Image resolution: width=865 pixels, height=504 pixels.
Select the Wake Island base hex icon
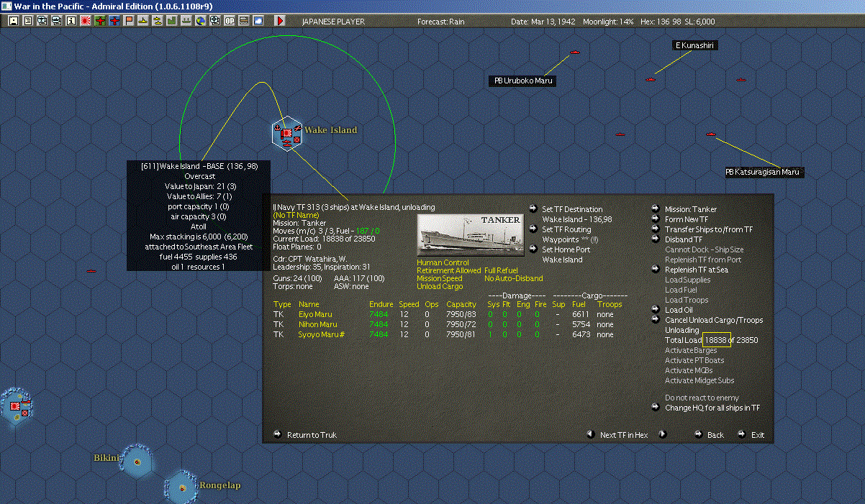click(286, 134)
